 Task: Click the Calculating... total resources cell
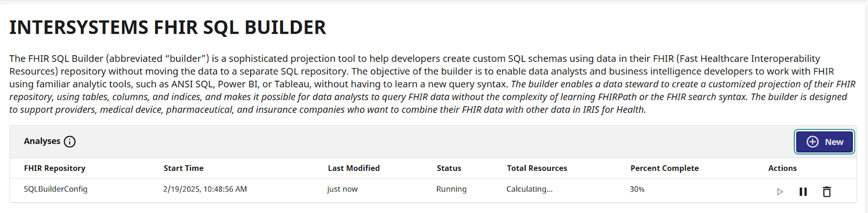pyautogui.click(x=529, y=189)
